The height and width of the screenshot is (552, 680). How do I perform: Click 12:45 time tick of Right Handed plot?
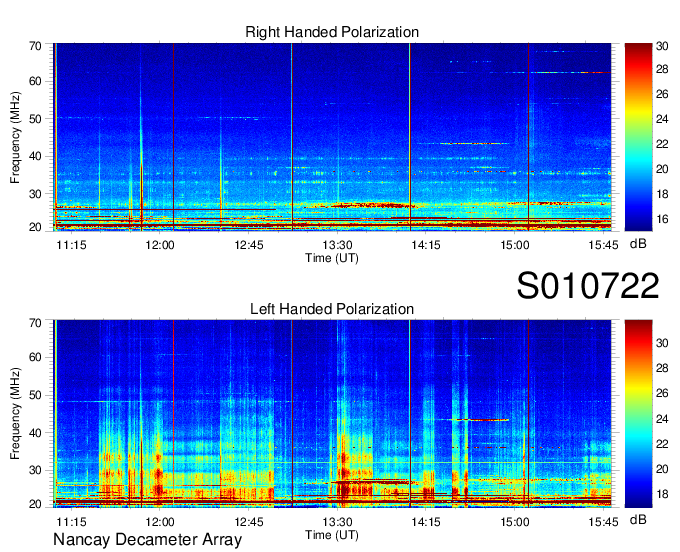[249, 245]
